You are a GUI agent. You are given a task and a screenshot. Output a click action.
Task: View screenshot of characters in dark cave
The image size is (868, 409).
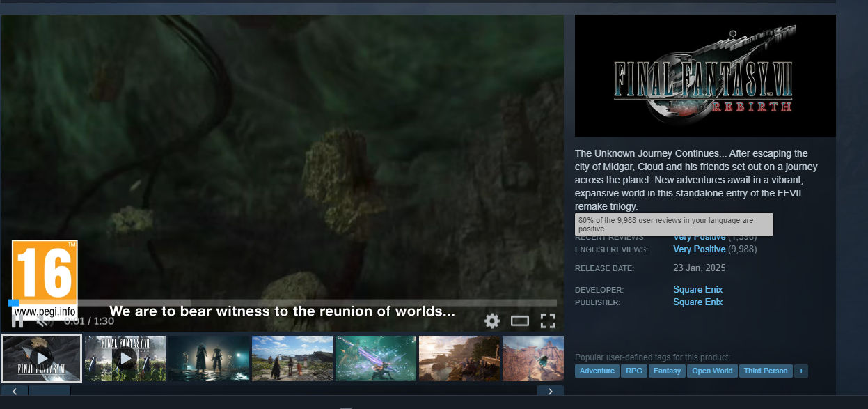tap(209, 359)
